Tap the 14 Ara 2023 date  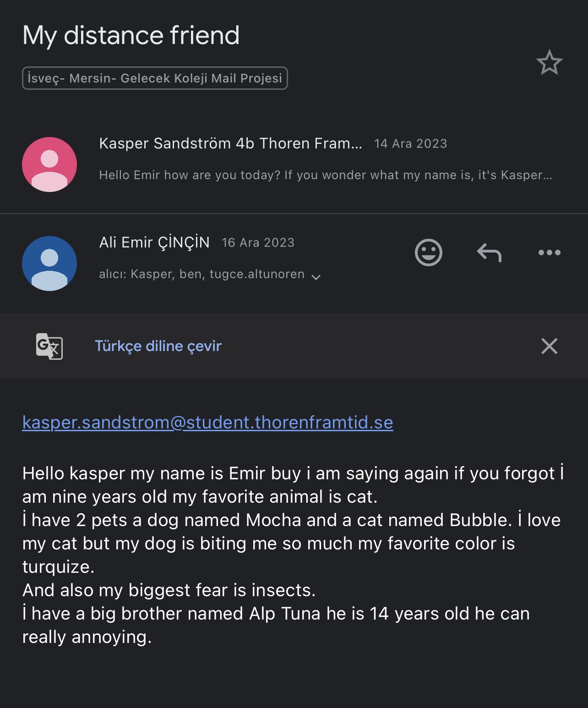tap(410, 144)
